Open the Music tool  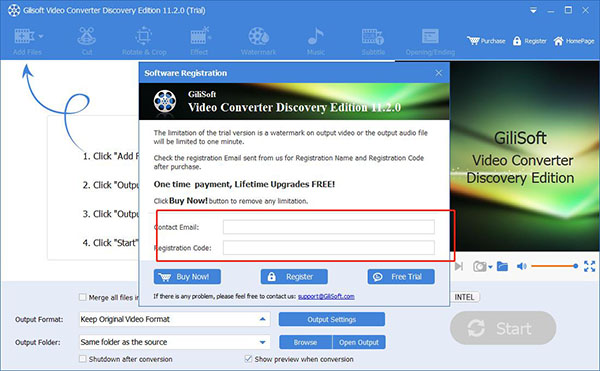[316, 41]
